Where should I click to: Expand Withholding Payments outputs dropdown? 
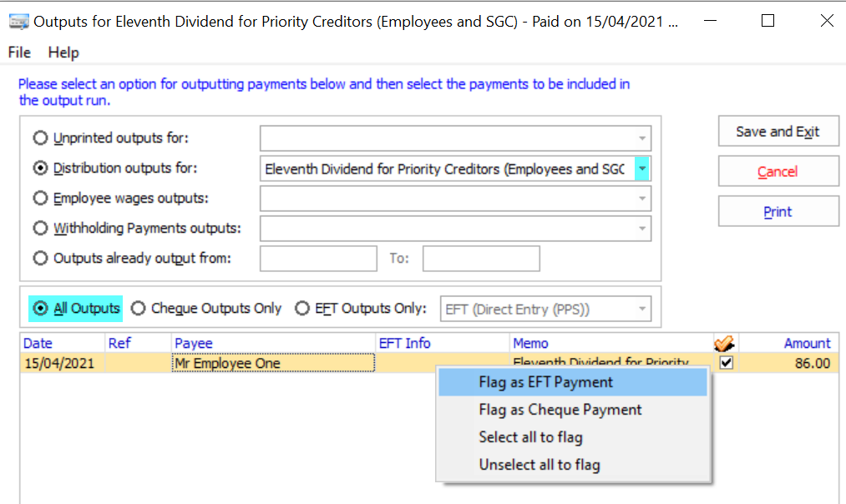pyautogui.click(x=641, y=229)
